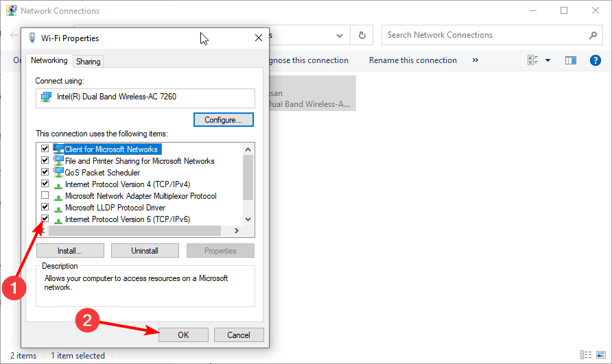Select QoS Packet Scheduler item text
The width and height of the screenshot is (612, 364).
(102, 173)
